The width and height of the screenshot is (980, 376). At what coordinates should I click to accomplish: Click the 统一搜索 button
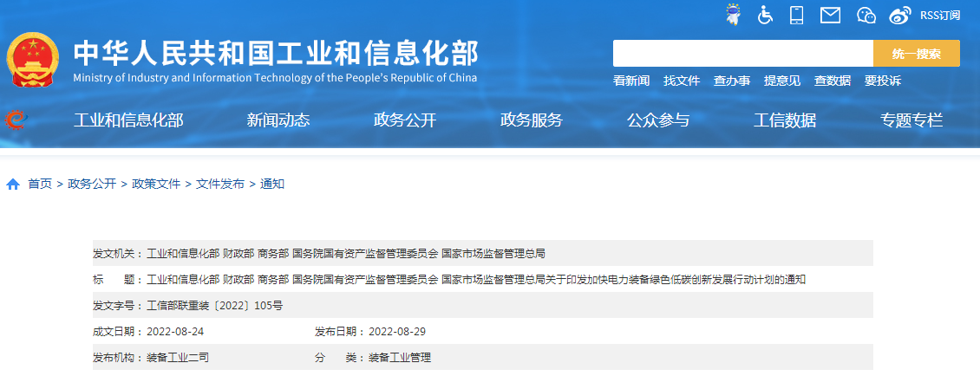pos(916,53)
